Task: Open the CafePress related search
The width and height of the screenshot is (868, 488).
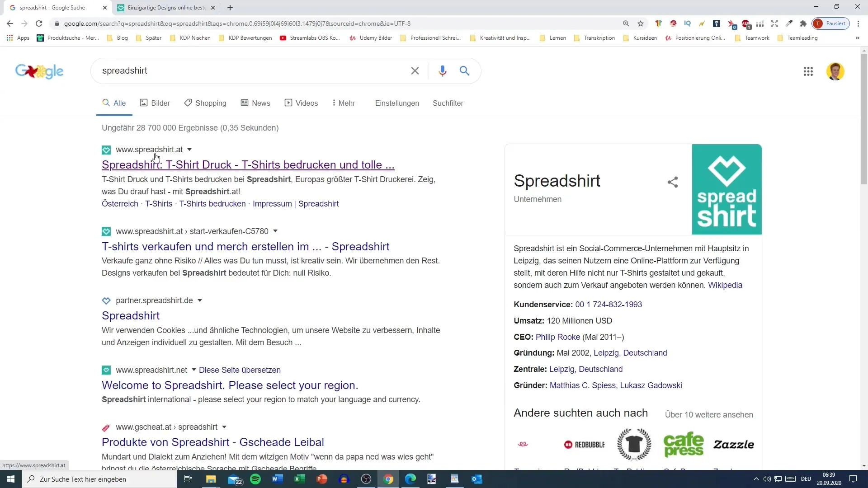Action: click(684, 445)
